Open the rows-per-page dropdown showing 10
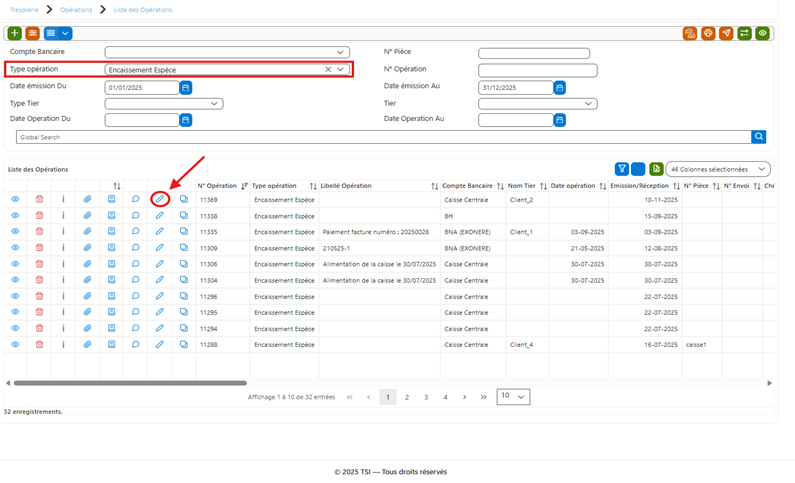The width and height of the screenshot is (795, 483). (x=513, y=396)
